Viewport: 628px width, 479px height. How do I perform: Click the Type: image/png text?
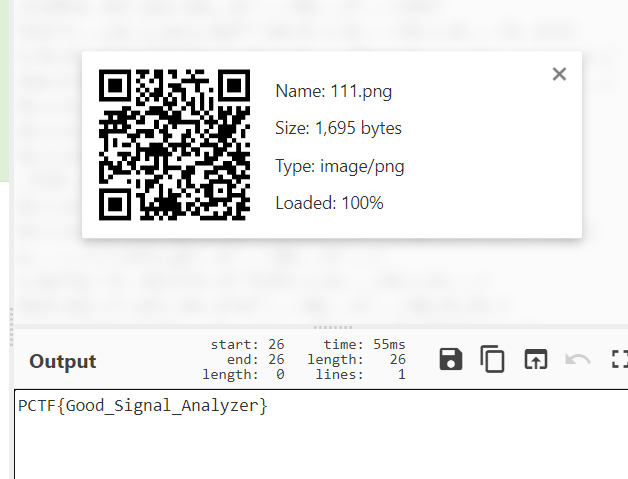point(340,166)
